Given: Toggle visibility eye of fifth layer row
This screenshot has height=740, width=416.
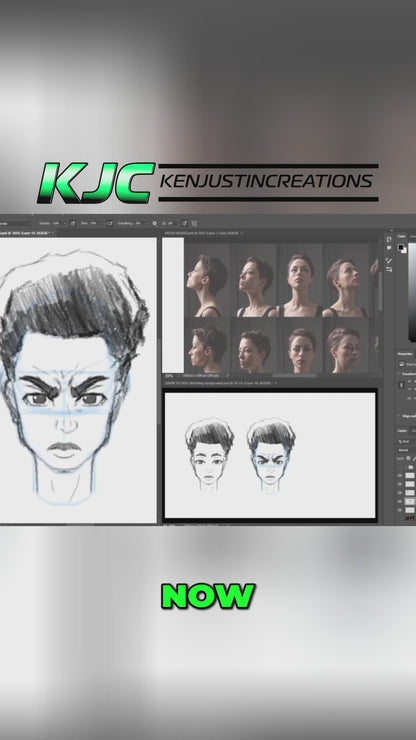Looking at the screenshot, I should pos(399,510).
